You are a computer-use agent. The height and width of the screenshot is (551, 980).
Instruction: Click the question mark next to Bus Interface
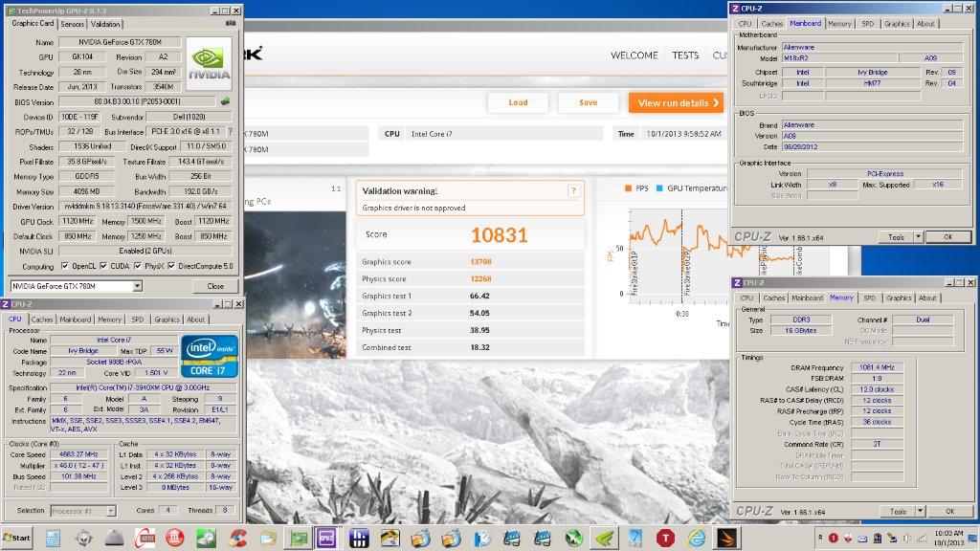[230, 132]
